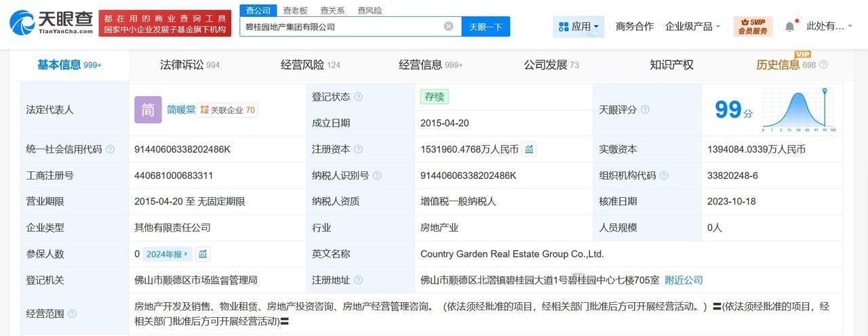Click the help icon next to 天眼评分
This screenshot has height=336, width=868.
point(645,110)
